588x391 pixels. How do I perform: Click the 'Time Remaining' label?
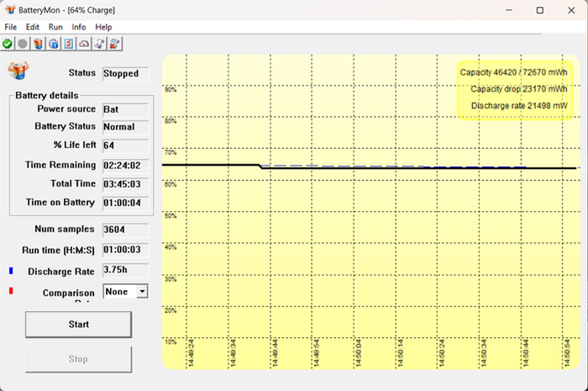[x=60, y=165]
